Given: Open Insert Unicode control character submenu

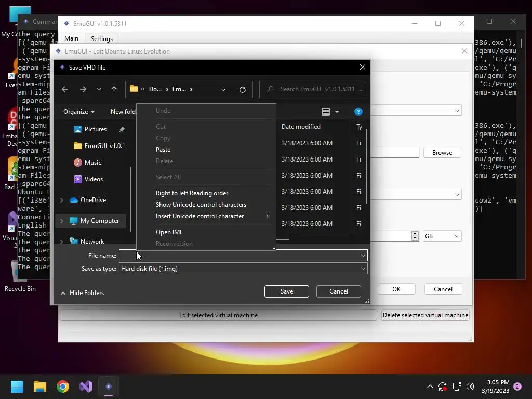Looking at the screenshot, I should [206, 216].
